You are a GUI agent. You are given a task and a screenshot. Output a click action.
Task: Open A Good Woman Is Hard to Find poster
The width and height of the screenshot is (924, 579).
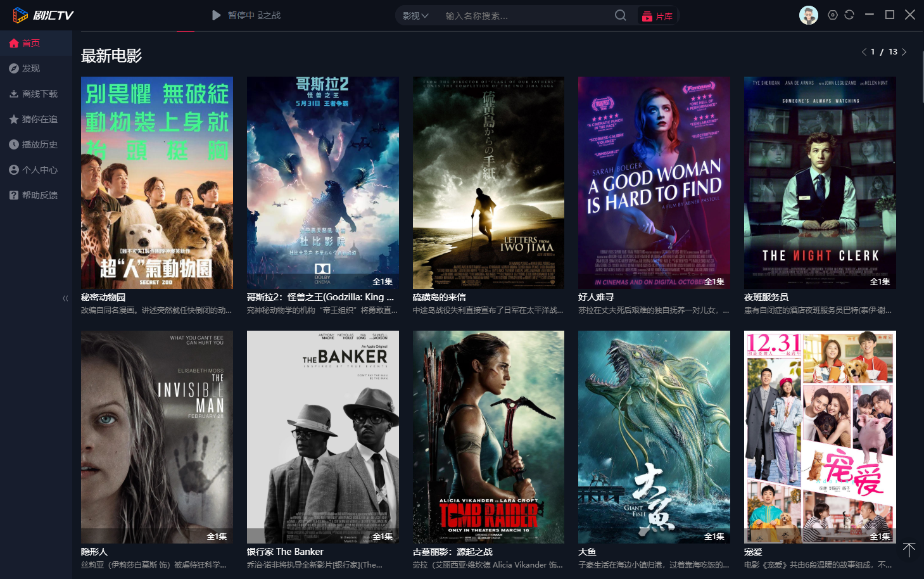(654, 183)
